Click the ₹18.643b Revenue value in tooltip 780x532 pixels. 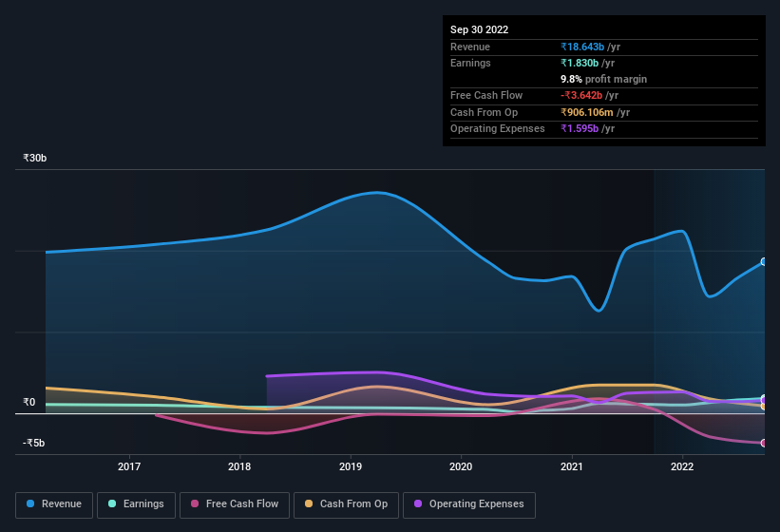(x=582, y=47)
